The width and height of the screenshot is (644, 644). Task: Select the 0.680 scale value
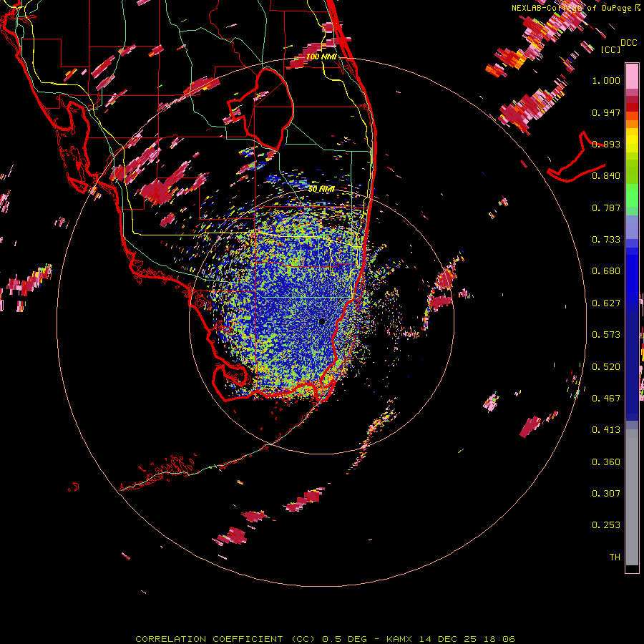[x=606, y=271]
